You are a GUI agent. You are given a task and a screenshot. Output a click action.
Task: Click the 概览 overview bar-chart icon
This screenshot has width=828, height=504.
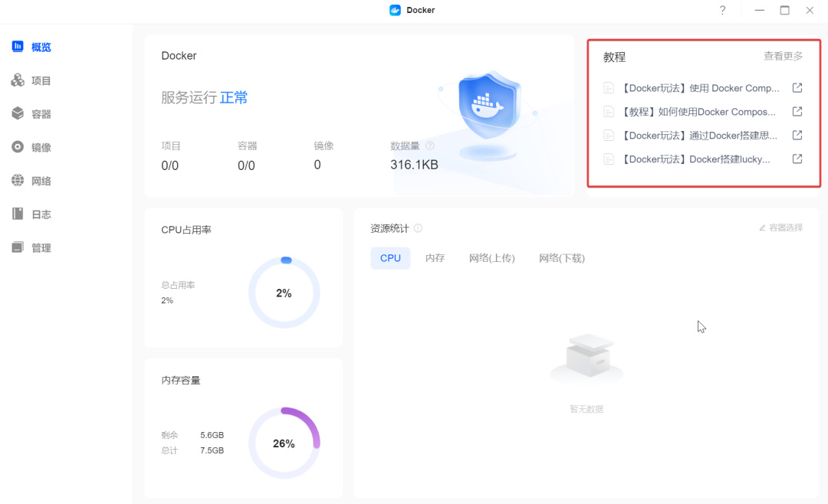tap(18, 47)
